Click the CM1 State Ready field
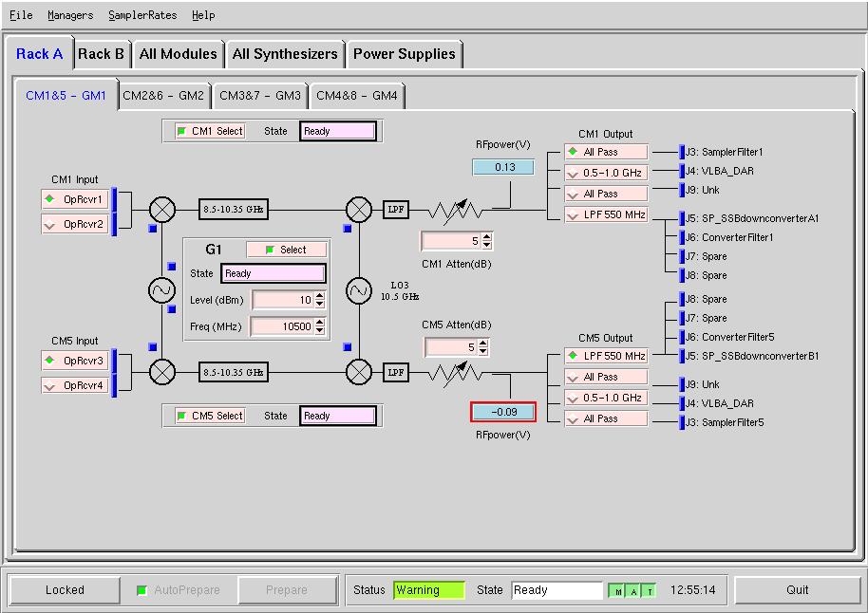This screenshot has height=613, width=868. click(338, 131)
